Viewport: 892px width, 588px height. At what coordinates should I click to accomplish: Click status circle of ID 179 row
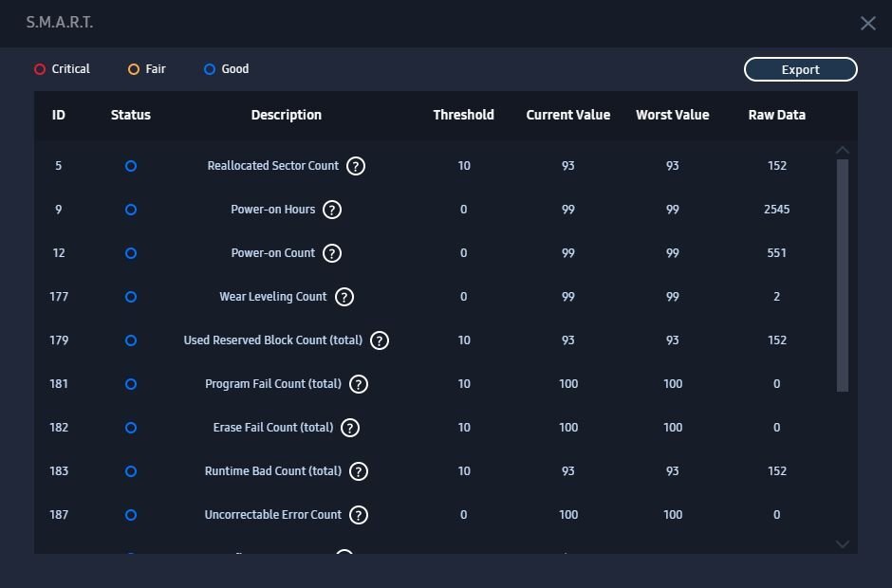[x=131, y=340]
